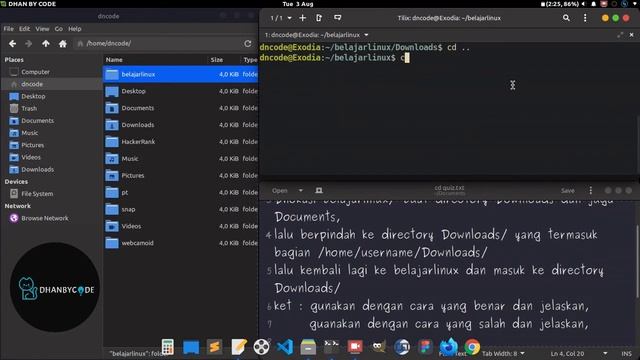
Task: Click the file manager path field
Action: tap(157, 43)
